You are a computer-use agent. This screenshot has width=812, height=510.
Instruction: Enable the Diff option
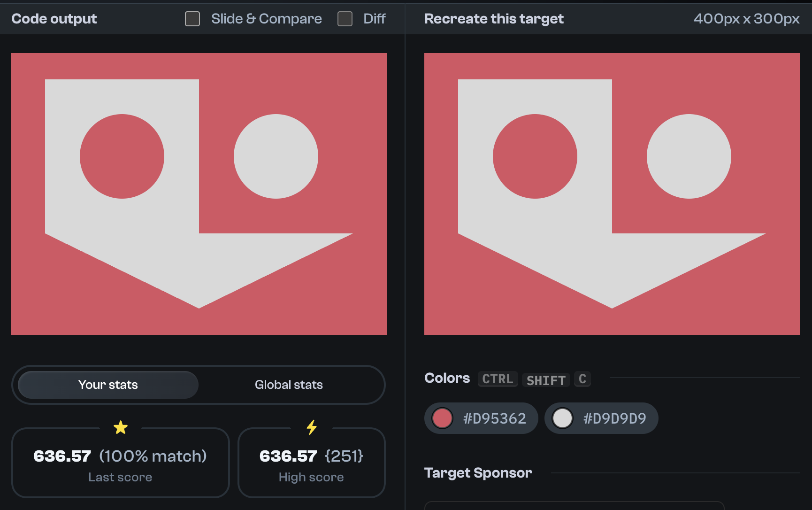[345, 19]
